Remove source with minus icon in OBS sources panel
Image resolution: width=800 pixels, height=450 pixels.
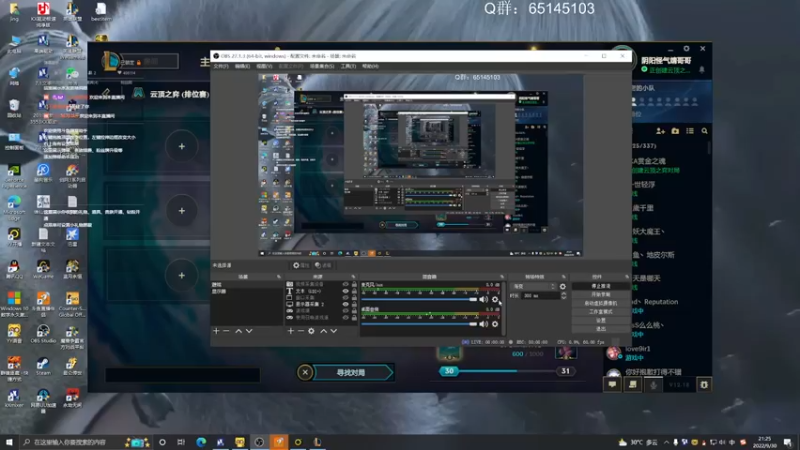tap(301, 331)
